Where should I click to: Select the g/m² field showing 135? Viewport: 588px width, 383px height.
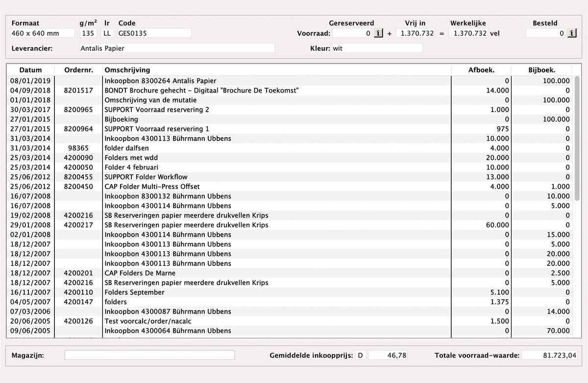point(88,33)
